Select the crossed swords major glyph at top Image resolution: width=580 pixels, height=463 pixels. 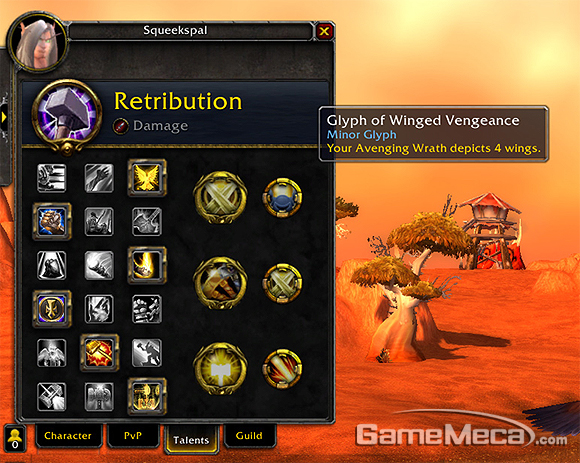(220, 197)
